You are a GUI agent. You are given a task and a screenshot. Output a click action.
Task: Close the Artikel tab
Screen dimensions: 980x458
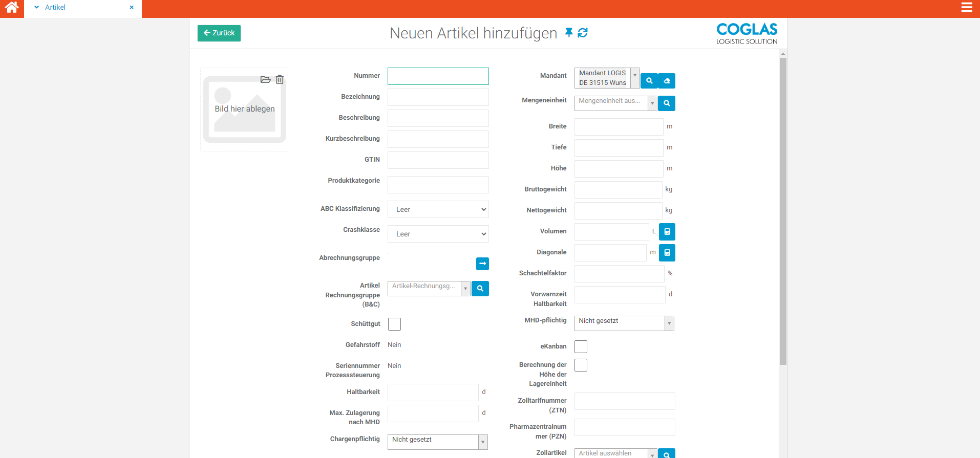click(x=132, y=8)
